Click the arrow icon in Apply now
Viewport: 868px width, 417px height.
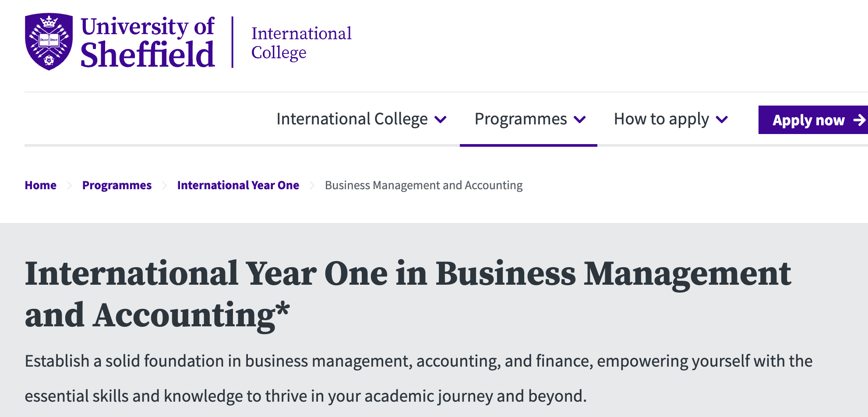point(859,120)
